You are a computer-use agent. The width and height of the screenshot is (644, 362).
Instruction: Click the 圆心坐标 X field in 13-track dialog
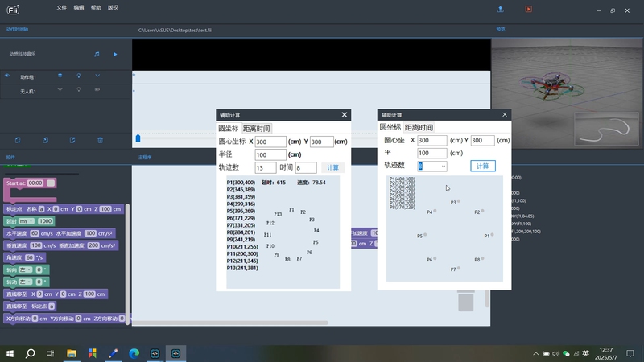click(x=270, y=142)
